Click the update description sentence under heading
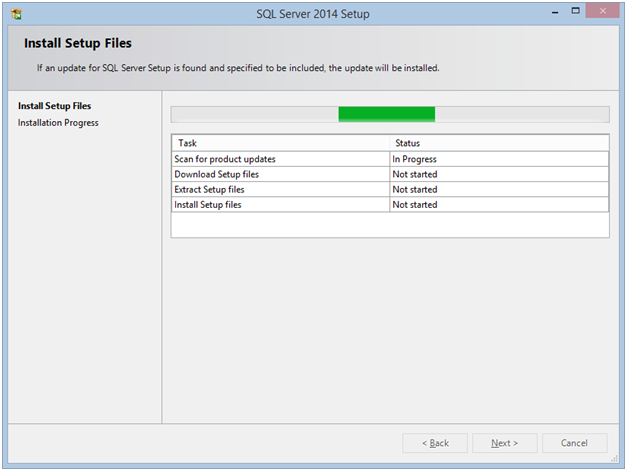This screenshot has height=471, width=627. pyautogui.click(x=238, y=68)
